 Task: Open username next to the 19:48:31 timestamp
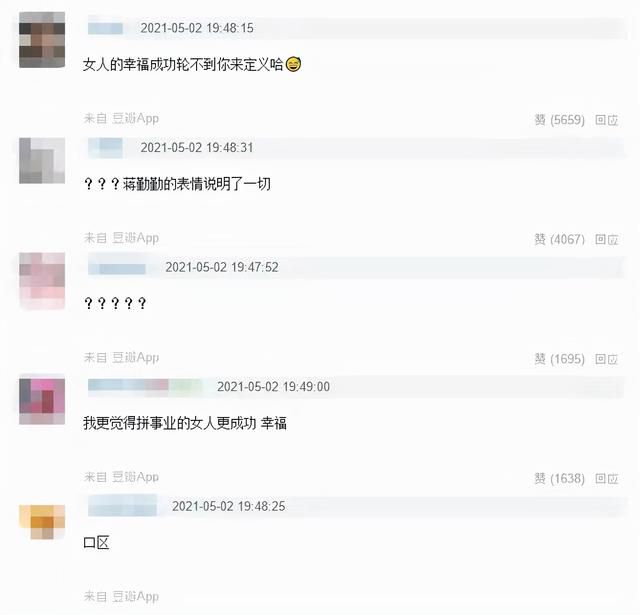click(x=105, y=147)
